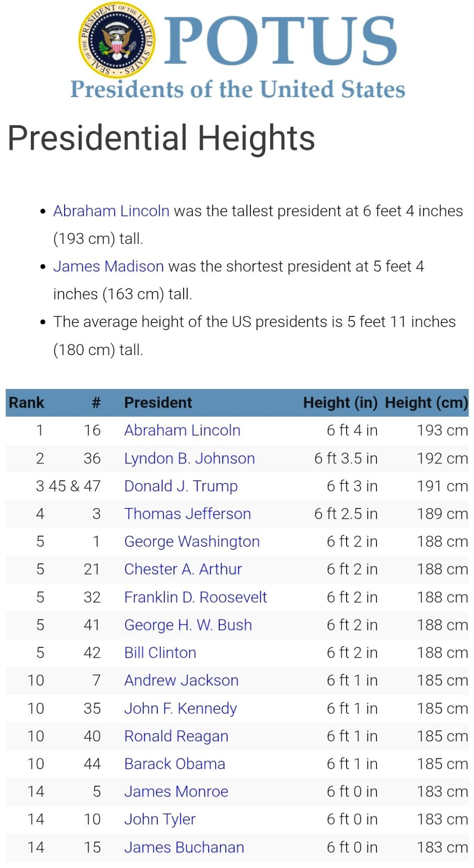474x868 pixels.
Task: Select the Donald J. Trump link
Action: click(181, 486)
